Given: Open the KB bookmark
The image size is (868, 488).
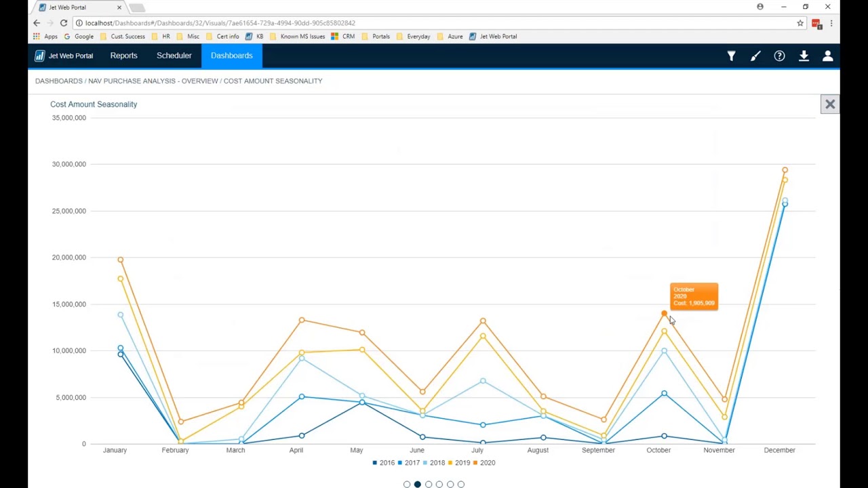Looking at the screenshot, I should coord(254,37).
